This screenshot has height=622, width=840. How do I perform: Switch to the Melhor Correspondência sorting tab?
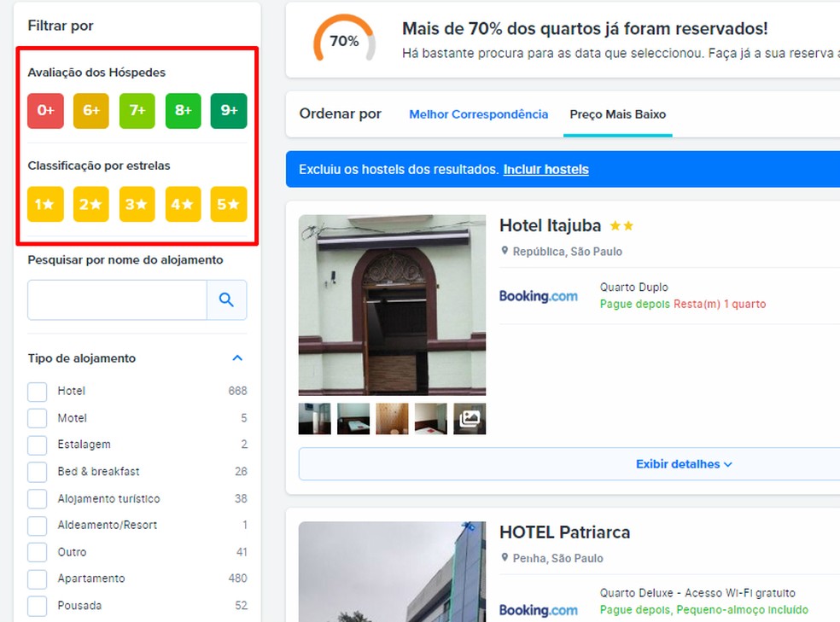[x=478, y=113]
